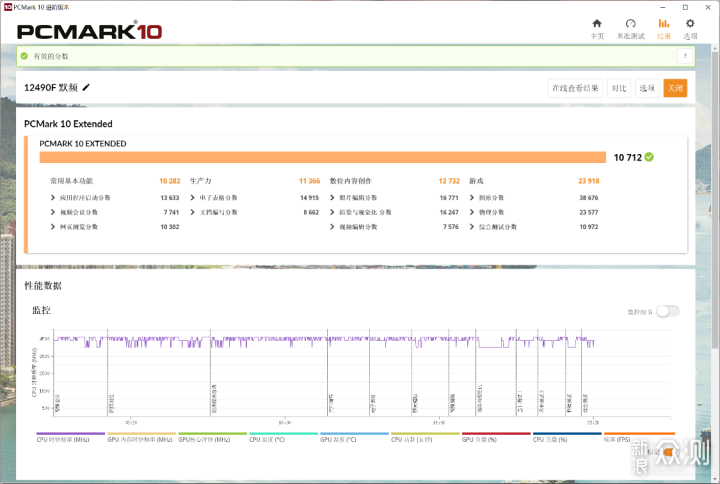
Task: Click the PCMark 10 logo
Action: (x=90, y=31)
